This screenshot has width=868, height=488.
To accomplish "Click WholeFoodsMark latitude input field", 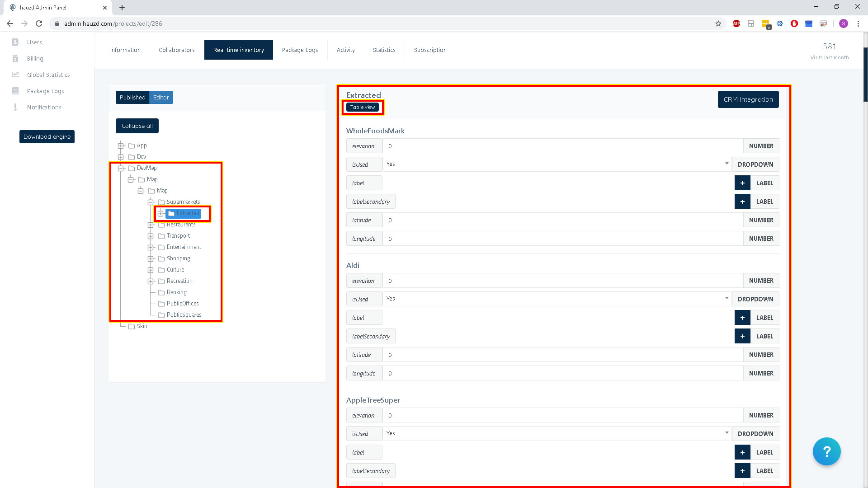I will [x=562, y=220].
